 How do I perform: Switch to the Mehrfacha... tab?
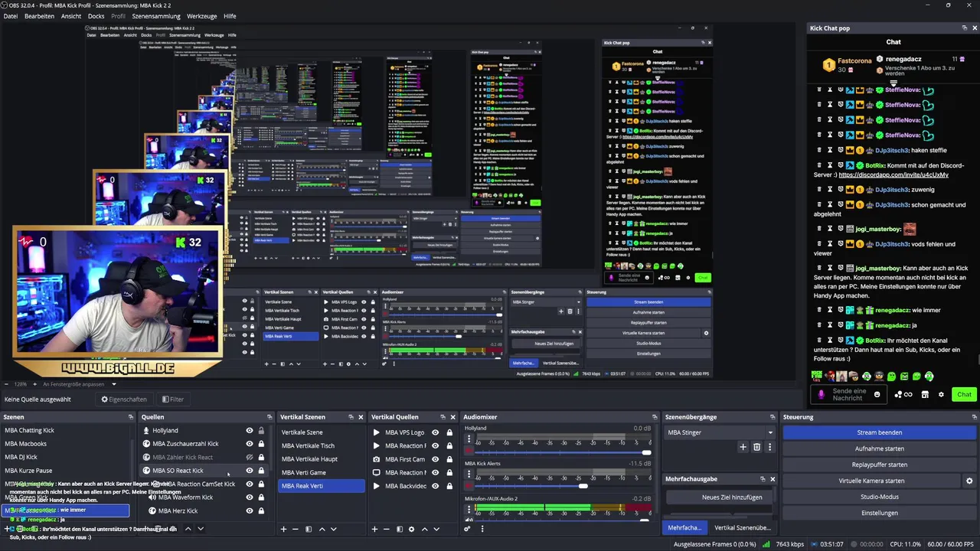[684, 527]
